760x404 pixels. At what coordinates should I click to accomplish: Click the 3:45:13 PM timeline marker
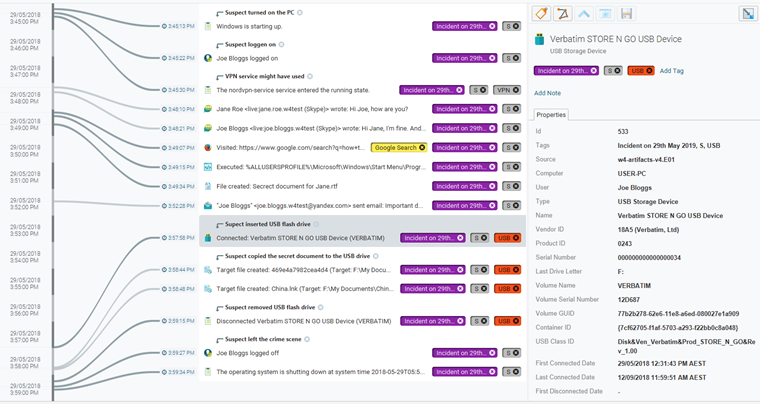point(178,26)
